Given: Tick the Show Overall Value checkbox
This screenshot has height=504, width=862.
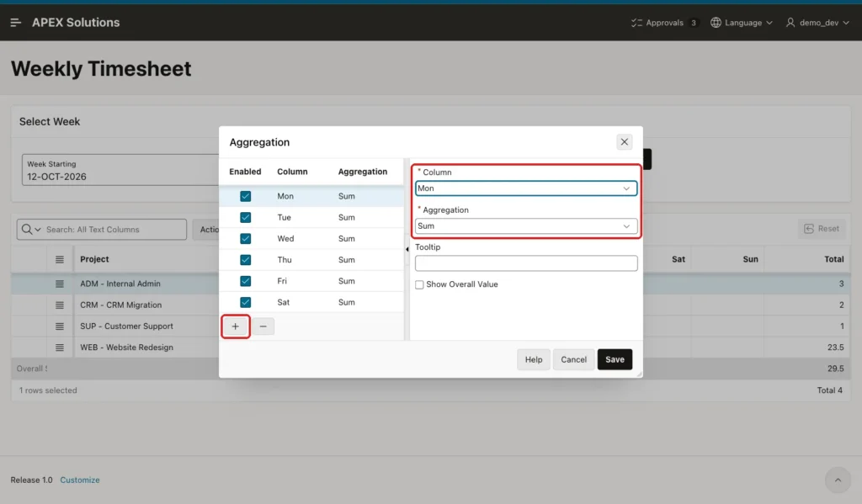Looking at the screenshot, I should pyautogui.click(x=419, y=284).
